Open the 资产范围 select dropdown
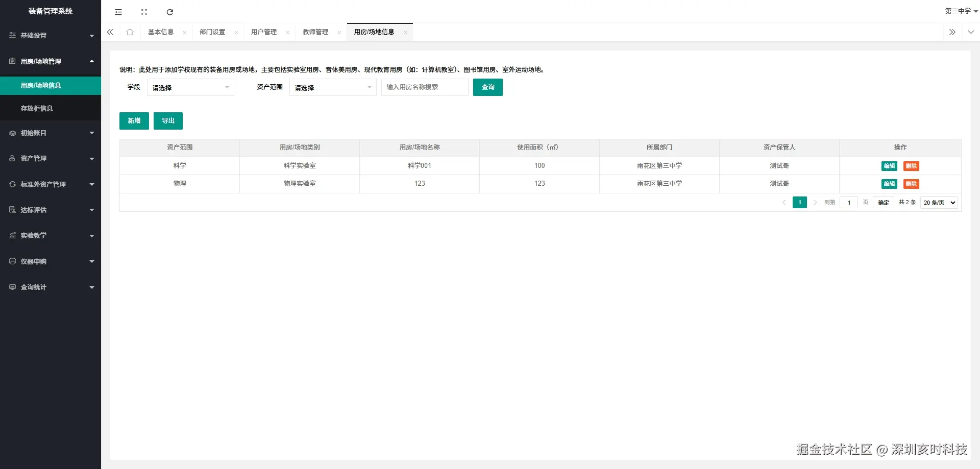This screenshot has height=469, width=980. (x=333, y=87)
